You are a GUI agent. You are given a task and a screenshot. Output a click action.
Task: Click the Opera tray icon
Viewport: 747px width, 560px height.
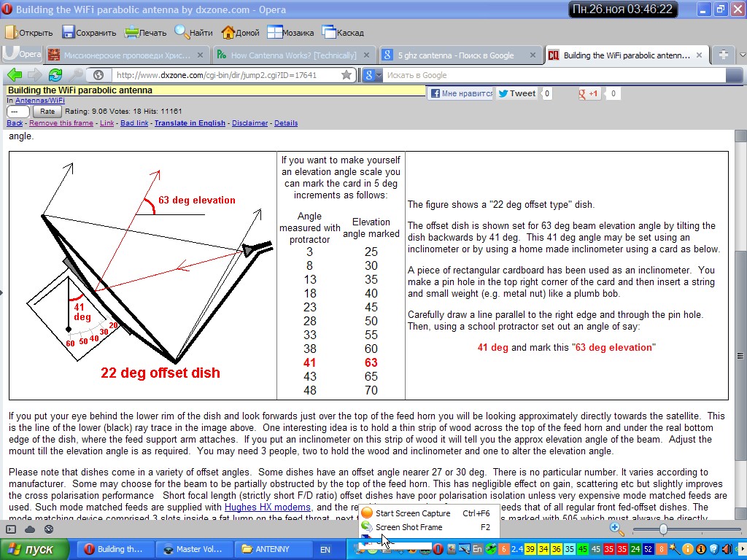[438, 549]
